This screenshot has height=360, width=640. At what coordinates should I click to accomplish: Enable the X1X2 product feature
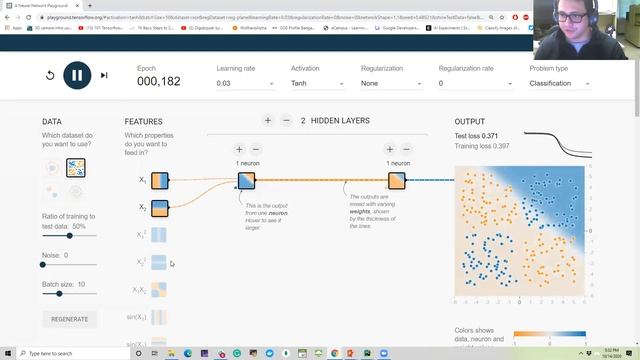(x=159, y=290)
